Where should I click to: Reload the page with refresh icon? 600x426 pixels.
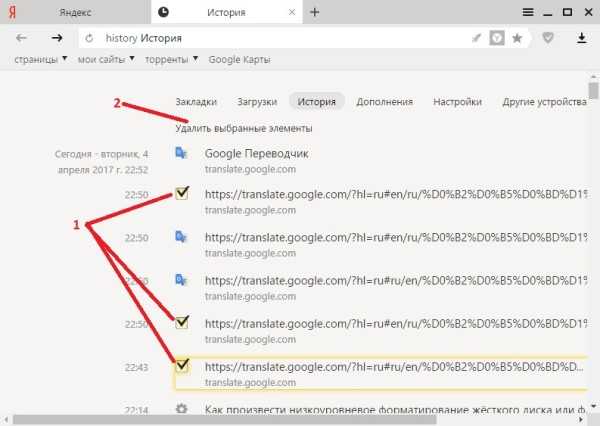point(89,38)
